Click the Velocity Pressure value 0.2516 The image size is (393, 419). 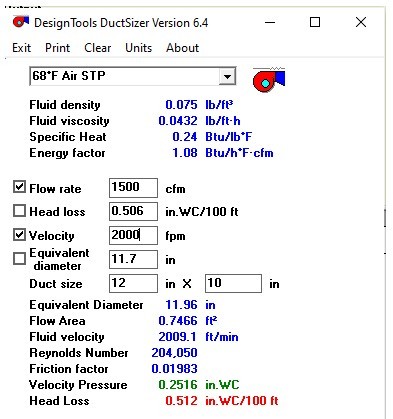[x=178, y=385]
